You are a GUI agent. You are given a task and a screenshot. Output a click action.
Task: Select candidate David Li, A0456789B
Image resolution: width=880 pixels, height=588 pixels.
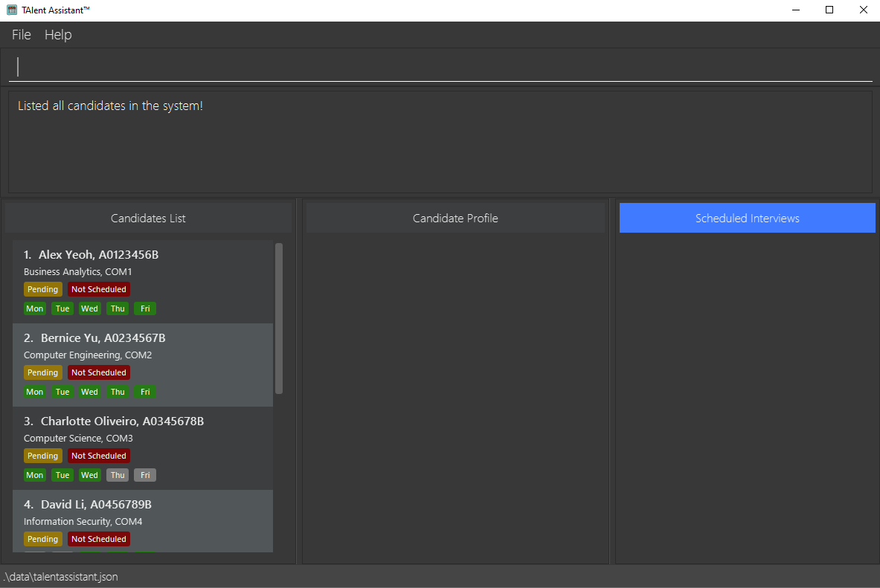143,521
